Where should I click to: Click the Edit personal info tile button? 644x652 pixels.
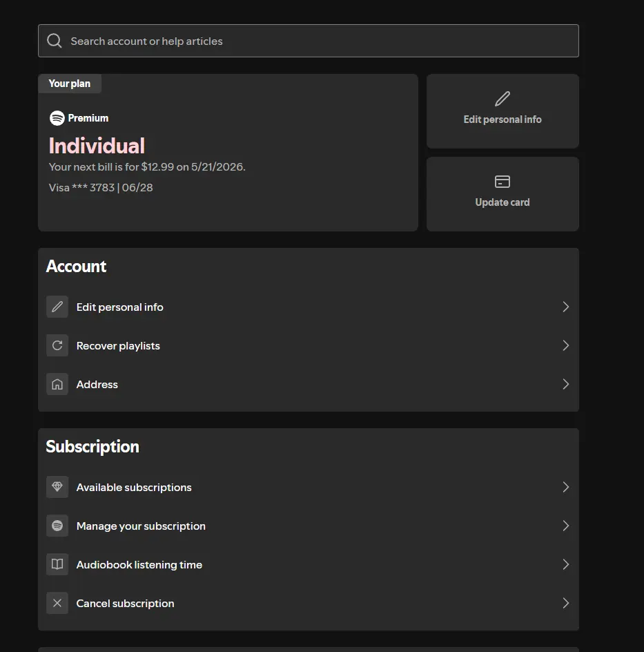[x=502, y=111]
